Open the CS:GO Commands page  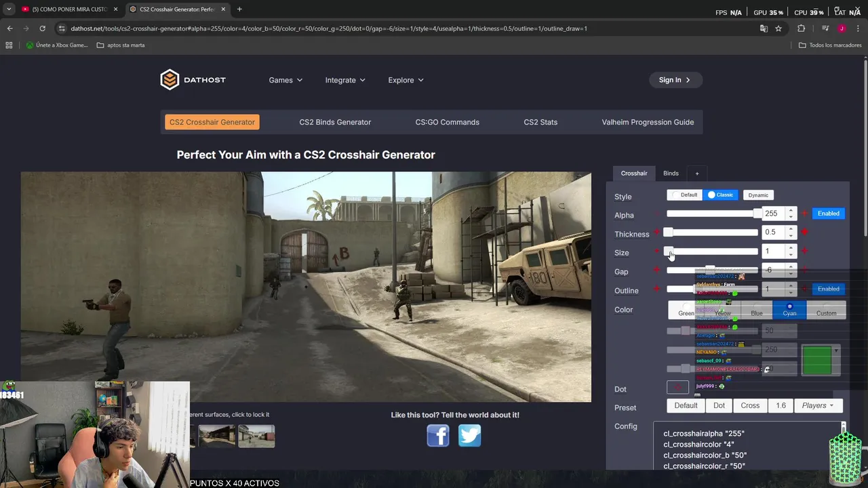point(447,122)
